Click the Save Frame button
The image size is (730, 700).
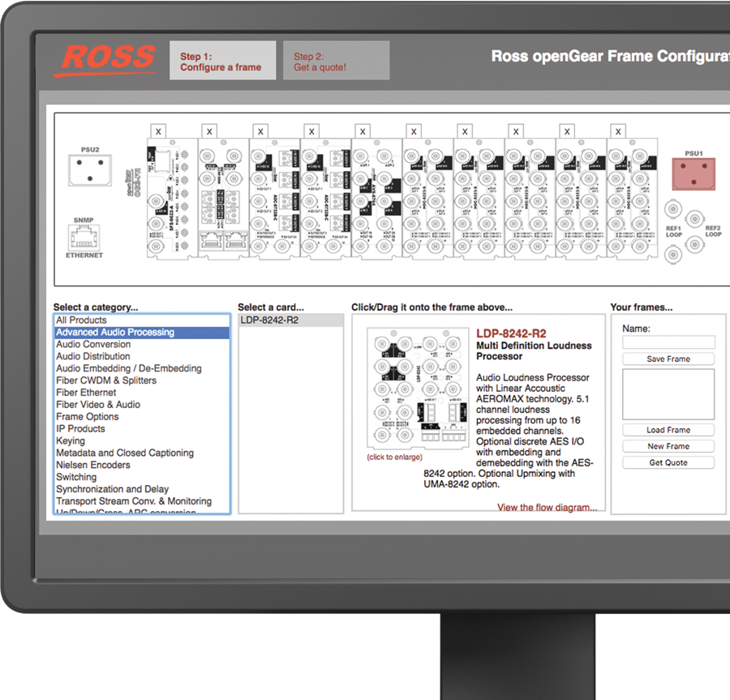coord(668,359)
